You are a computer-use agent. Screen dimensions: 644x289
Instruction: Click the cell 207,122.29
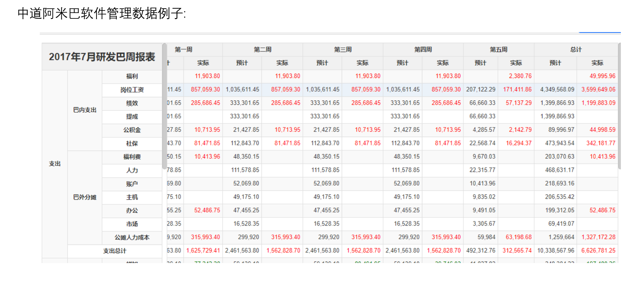tap(481, 89)
